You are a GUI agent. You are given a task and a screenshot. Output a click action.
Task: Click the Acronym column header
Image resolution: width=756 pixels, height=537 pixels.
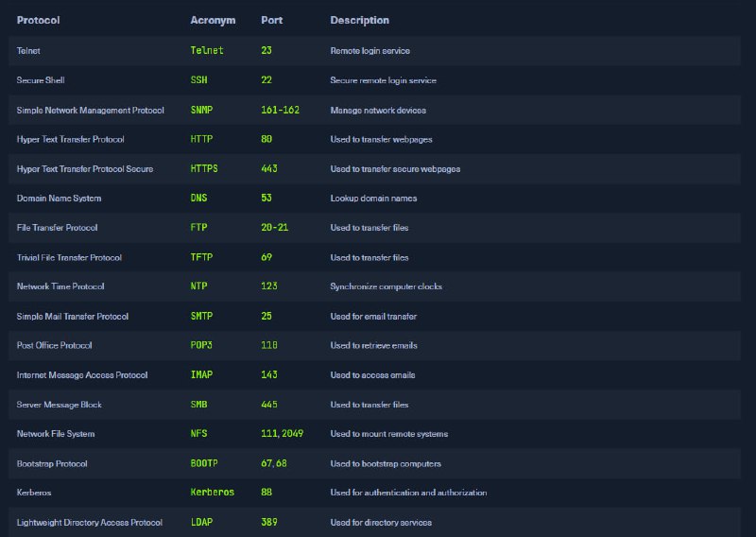point(213,20)
